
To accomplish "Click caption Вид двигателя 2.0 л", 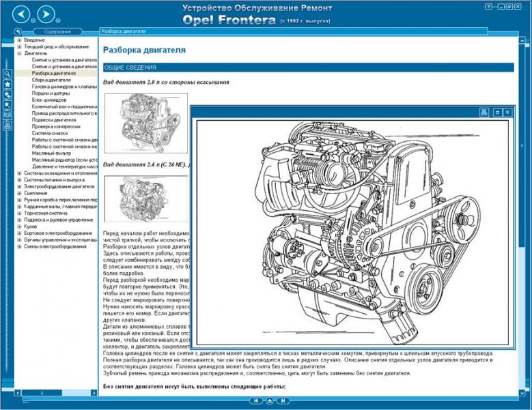I will click(x=166, y=82).
